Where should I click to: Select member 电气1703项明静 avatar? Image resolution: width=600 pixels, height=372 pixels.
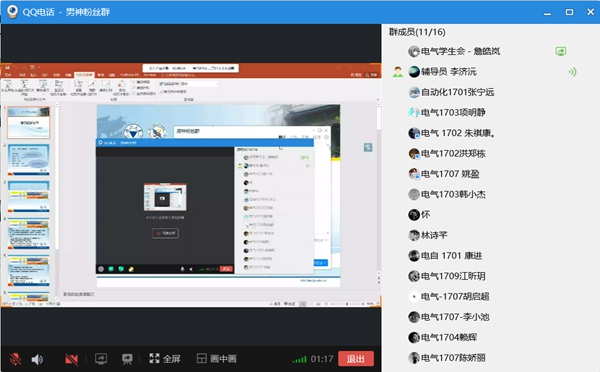[414, 113]
